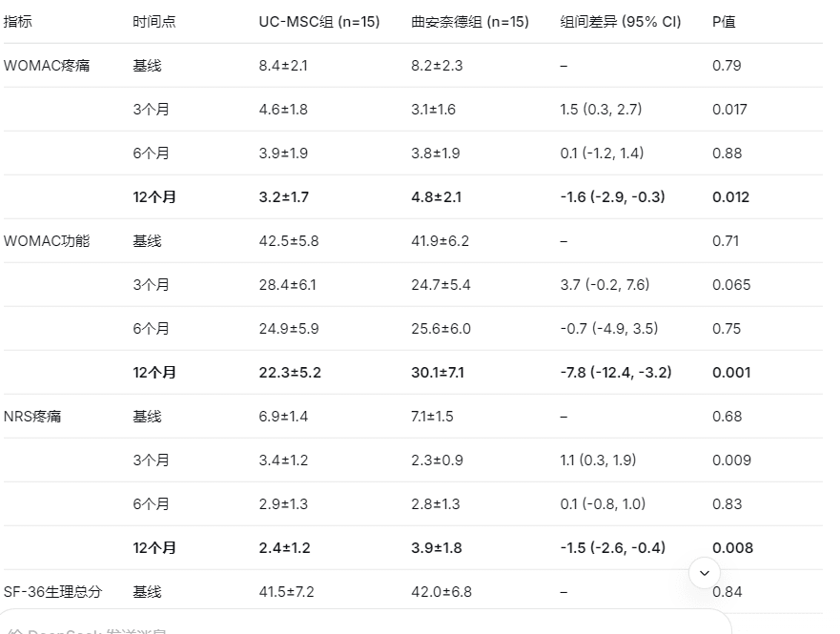The width and height of the screenshot is (840, 634).
Task: Click the cell -7.8 (-12.4, -3.2)
Action: pyautogui.click(x=616, y=373)
